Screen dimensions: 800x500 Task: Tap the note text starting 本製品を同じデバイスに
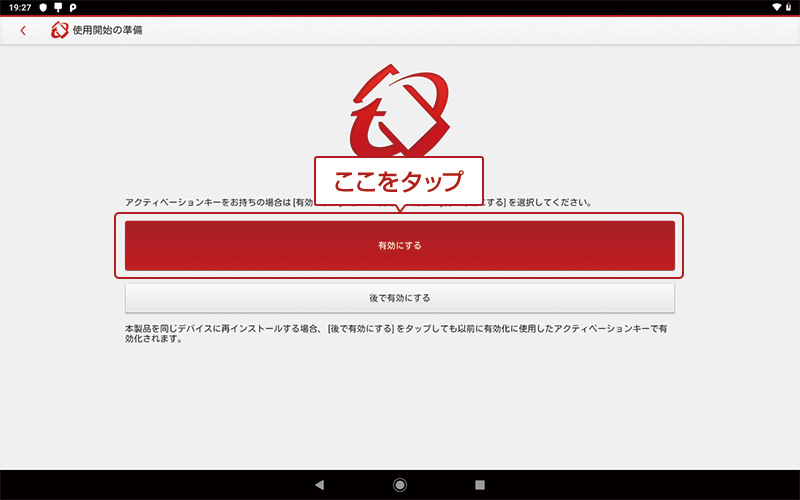(396, 334)
